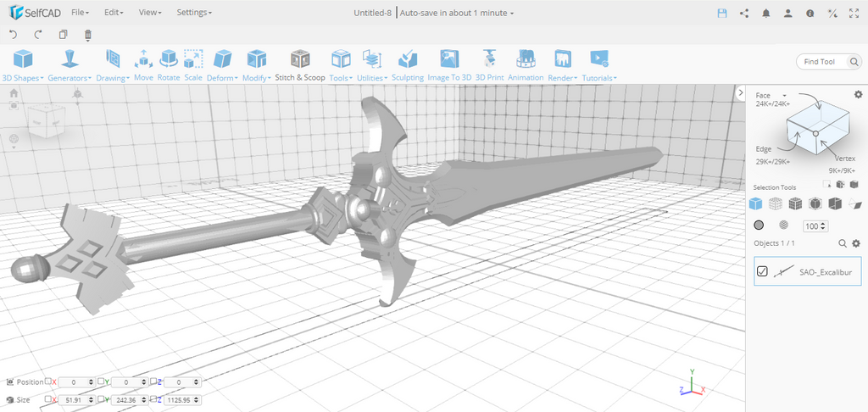Click the copy object icon
868x412 pixels.
pos(63,35)
